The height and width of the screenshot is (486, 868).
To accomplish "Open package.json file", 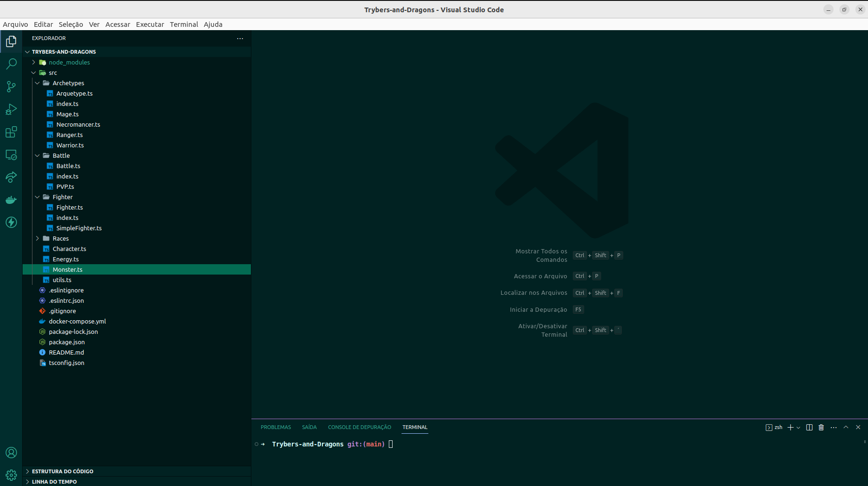I will 137,342.
